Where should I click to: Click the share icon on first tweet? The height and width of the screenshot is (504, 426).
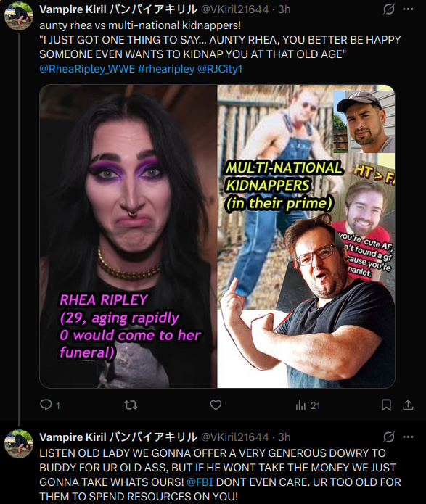(x=408, y=405)
